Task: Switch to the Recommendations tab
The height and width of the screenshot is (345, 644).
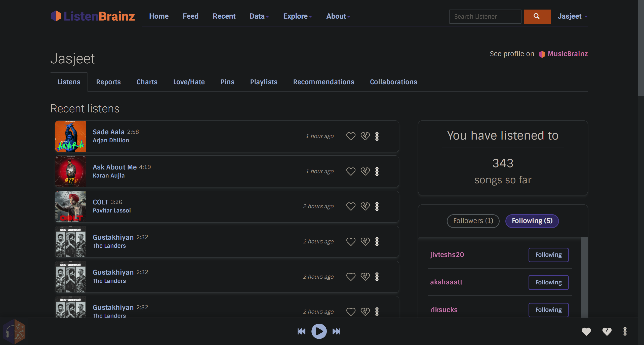Action: [x=324, y=82]
